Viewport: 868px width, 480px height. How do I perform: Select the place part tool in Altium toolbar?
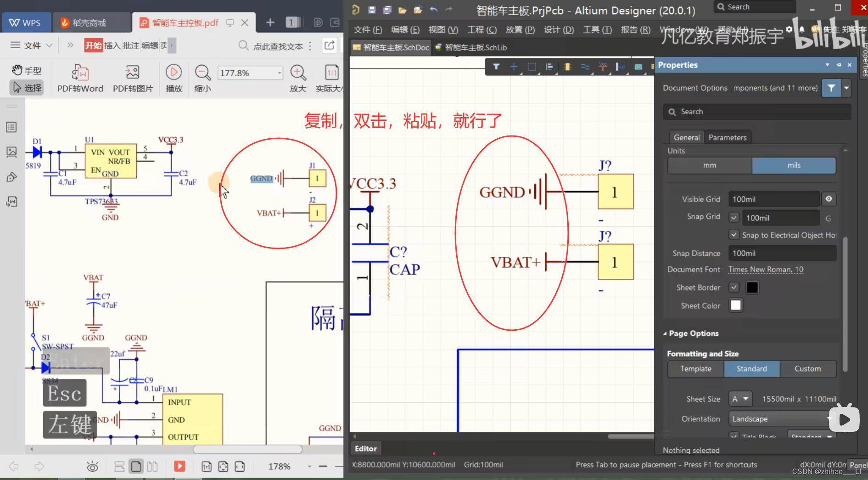pyautogui.click(x=567, y=67)
